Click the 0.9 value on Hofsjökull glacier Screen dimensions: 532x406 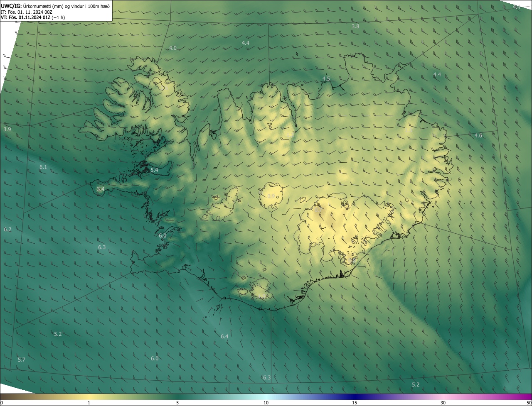271,196
